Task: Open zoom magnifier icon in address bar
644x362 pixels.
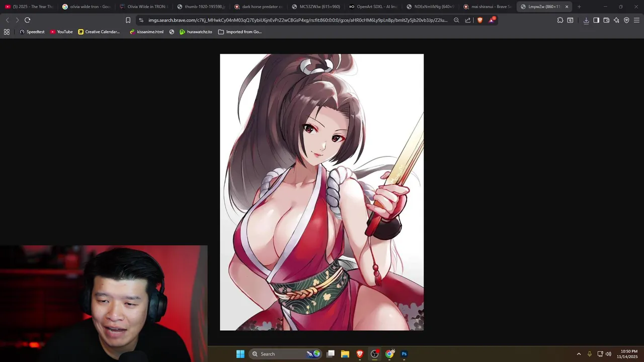Action: click(x=456, y=20)
